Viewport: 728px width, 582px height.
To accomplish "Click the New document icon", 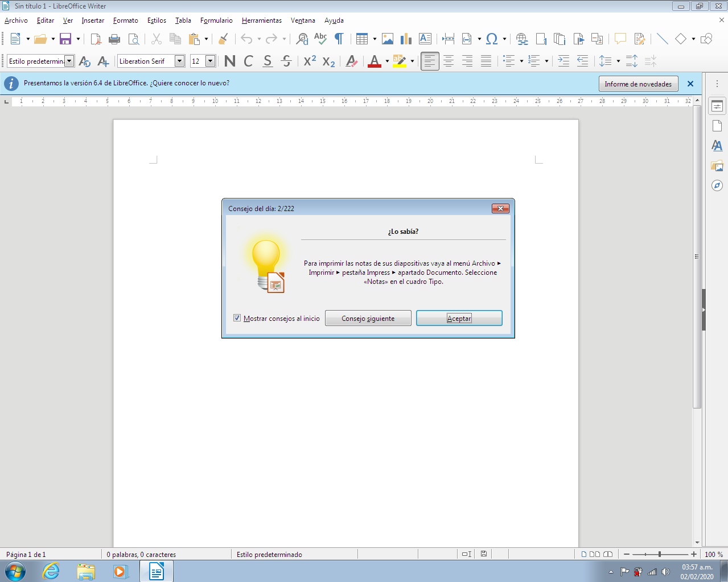I will (15, 39).
